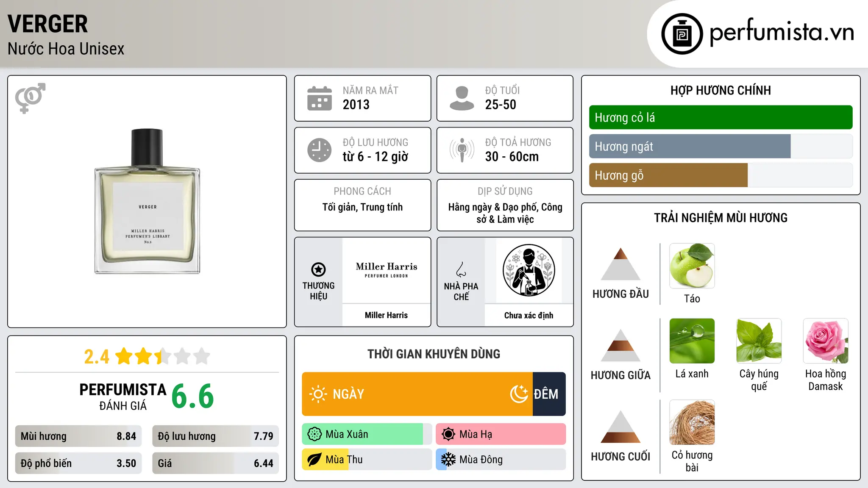Select the Hương gỗ brown accord bar

point(721,175)
